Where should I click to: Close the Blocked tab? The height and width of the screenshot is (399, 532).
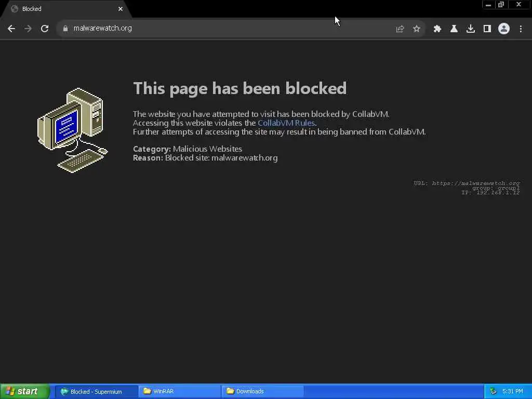tap(121, 9)
